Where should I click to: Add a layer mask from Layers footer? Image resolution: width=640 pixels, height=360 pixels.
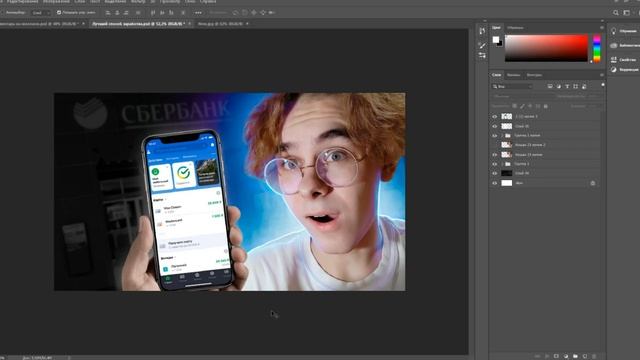556,356
